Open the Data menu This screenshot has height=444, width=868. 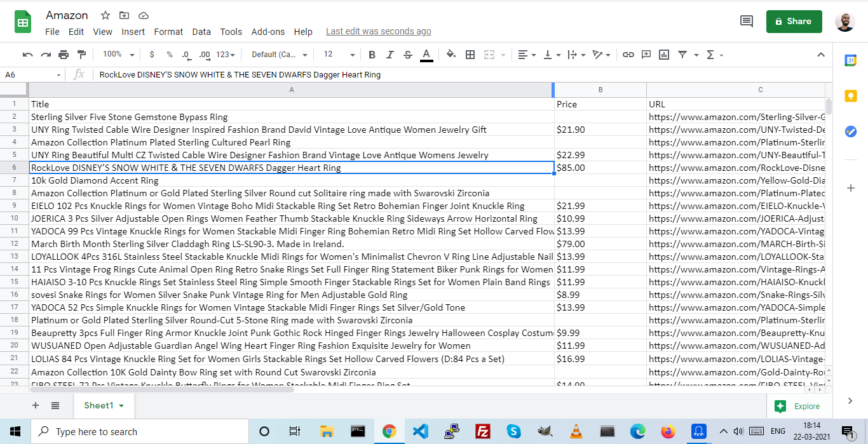[201, 32]
